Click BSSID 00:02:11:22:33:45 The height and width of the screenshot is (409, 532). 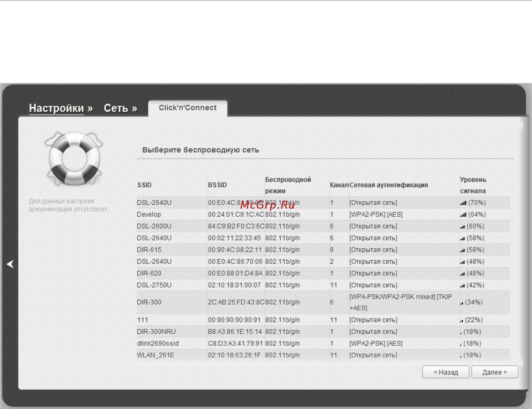point(234,238)
